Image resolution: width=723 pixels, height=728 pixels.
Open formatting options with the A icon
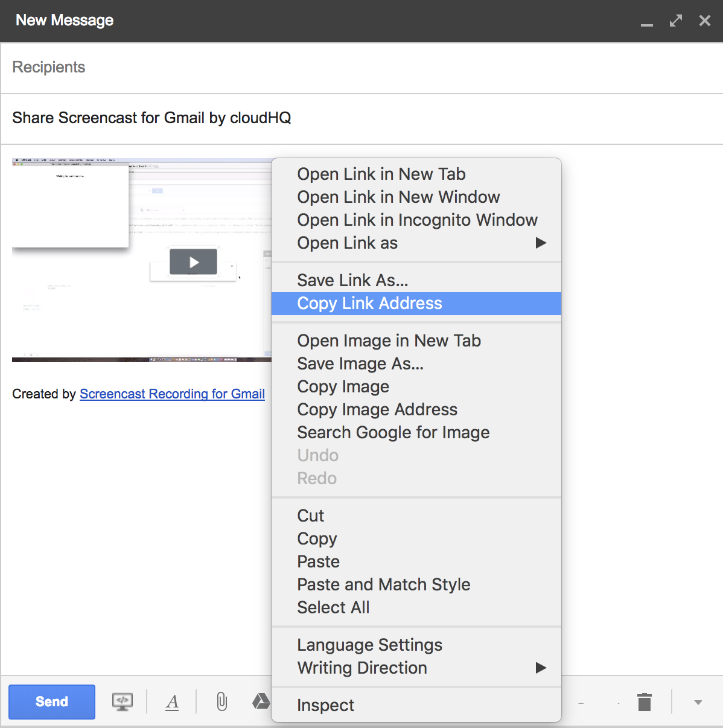tap(172, 701)
